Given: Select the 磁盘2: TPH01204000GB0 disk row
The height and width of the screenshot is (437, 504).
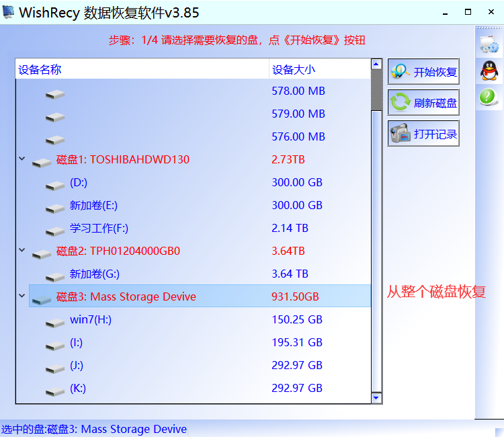Looking at the screenshot, I should coord(200,251).
